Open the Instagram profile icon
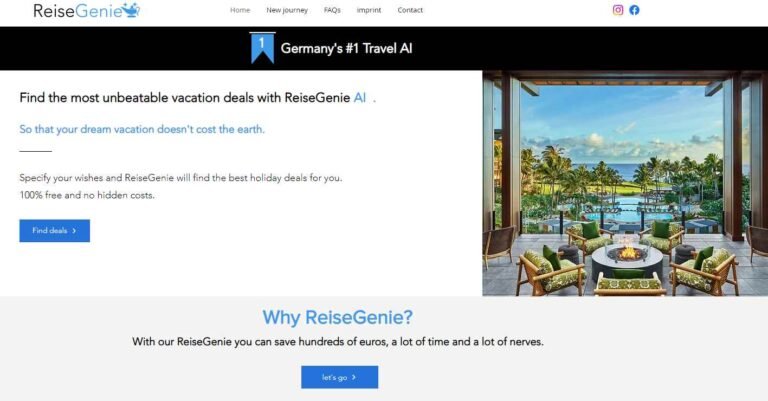This screenshot has width=768, height=401. pyautogui.click(x=618, y=10)
